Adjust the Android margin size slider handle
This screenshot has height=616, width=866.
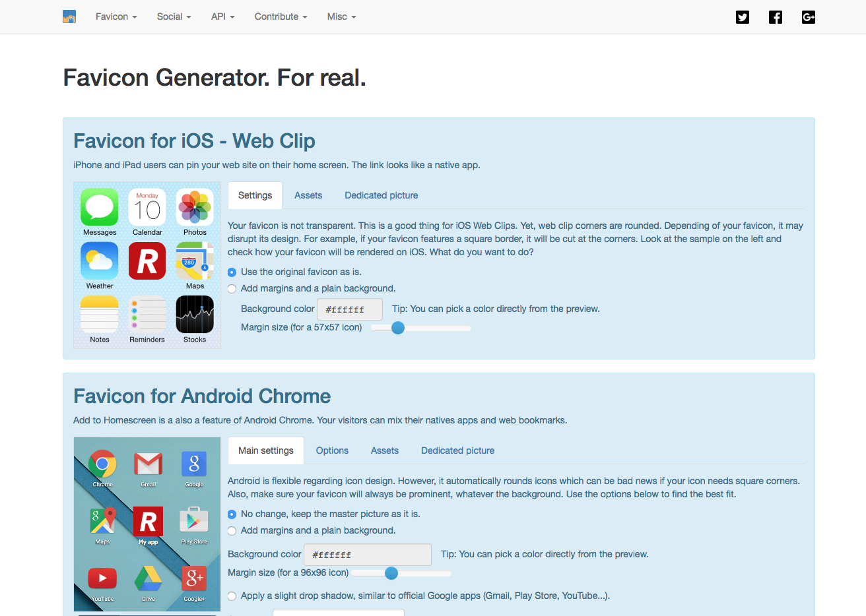point(391,573)
